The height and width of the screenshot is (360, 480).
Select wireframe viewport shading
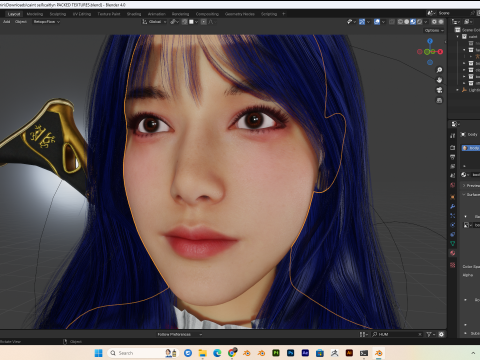pos(400,22)
